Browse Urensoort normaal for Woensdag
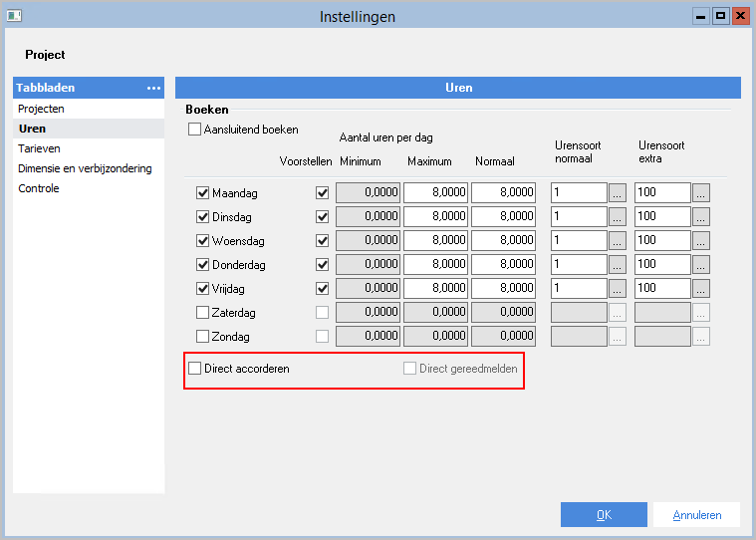756x540 pixels. pos(618,240)
